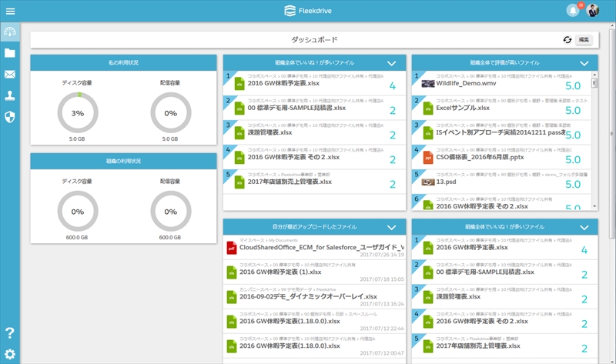Open 課題管理表.xlsx in bottom-right likes panel
The image size is (616, 364).
[x=458, y=296]
